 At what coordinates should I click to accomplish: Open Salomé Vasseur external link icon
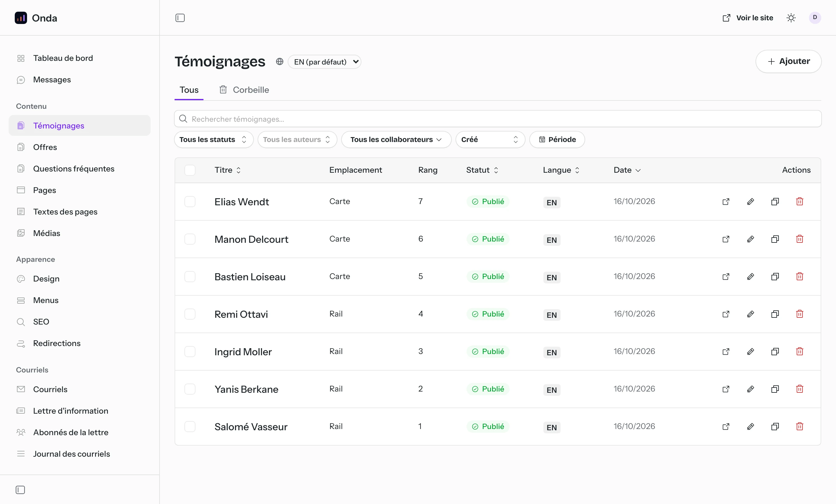coord(726,426)
